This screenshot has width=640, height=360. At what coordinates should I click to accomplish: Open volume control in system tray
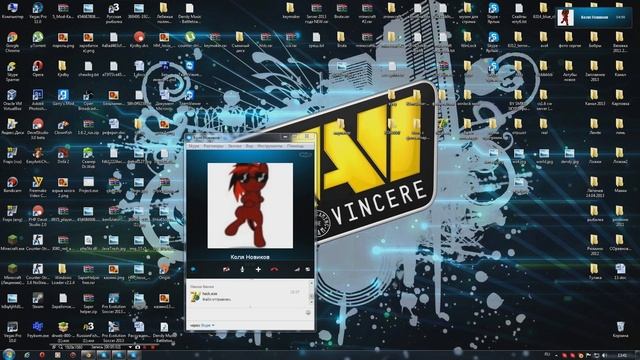coord(605,355)
